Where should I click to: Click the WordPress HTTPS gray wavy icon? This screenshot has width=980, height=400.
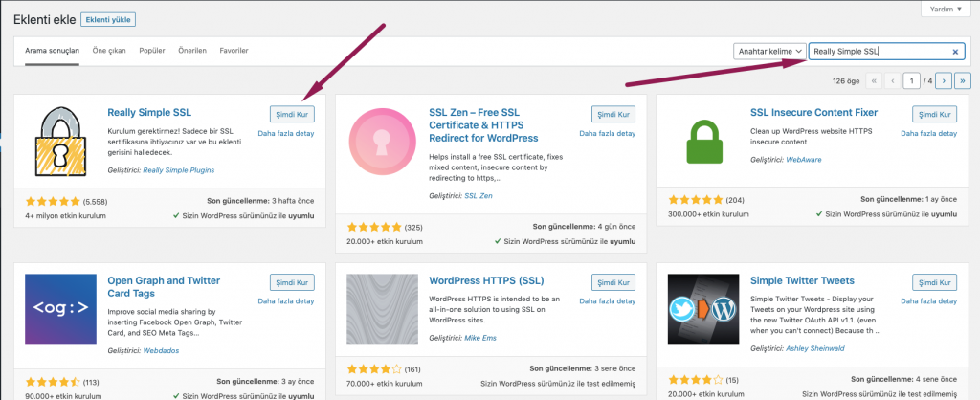(x=382, y=309)
